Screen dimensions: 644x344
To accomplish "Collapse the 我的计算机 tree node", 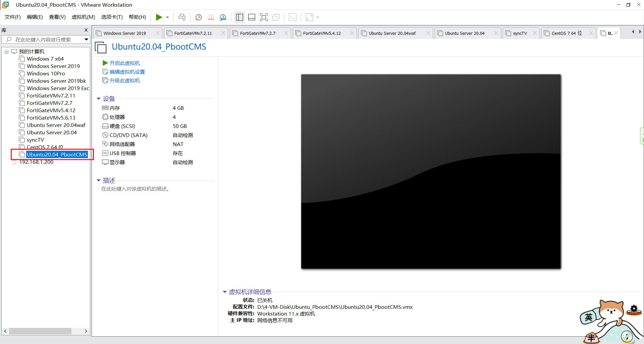I will coord(6,52).
